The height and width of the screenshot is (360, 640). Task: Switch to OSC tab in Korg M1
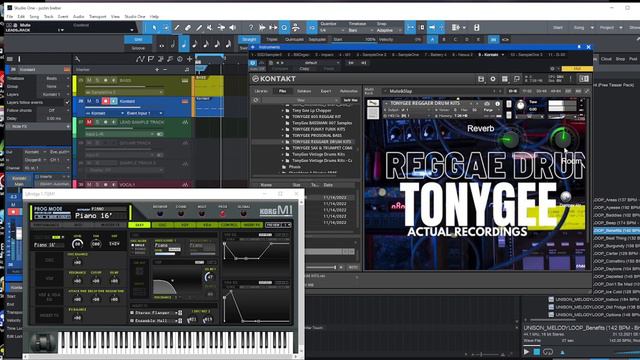[162, 225]
